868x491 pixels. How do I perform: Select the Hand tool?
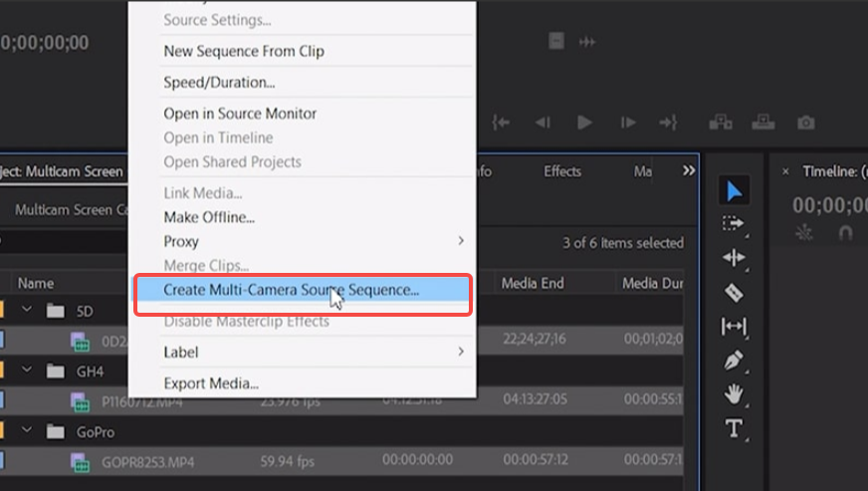coord(734,394)
